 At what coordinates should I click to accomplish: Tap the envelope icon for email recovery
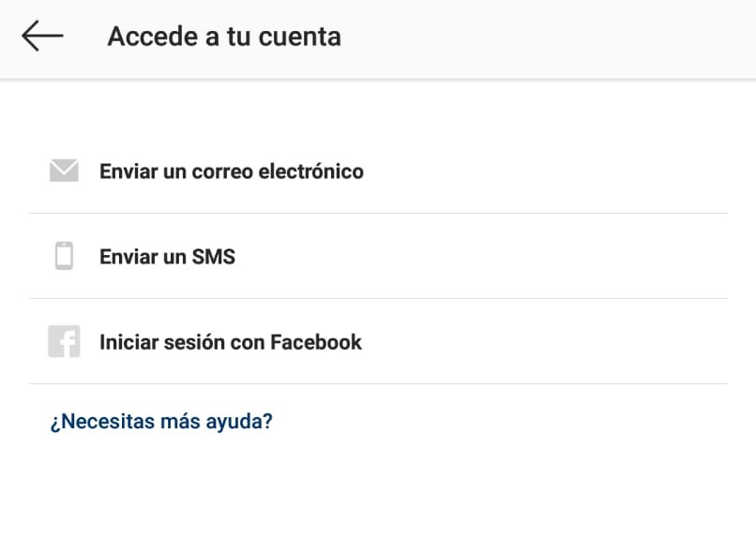64,171
